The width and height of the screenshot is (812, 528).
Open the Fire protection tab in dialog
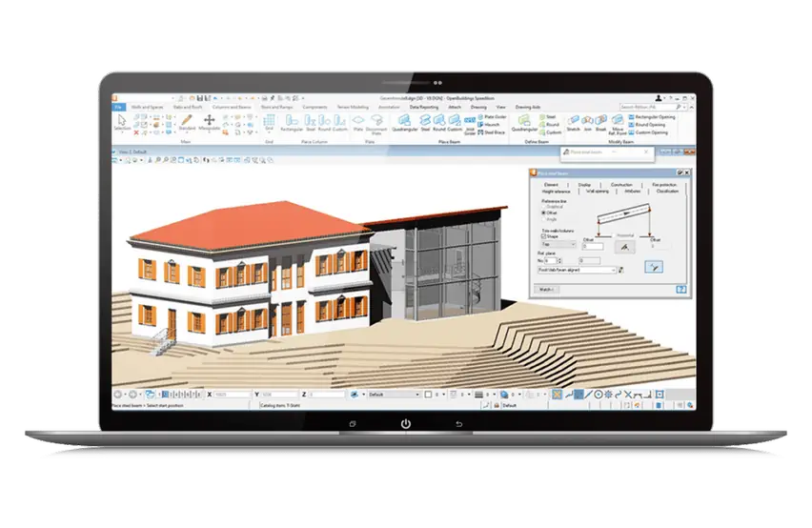[664, 185]
